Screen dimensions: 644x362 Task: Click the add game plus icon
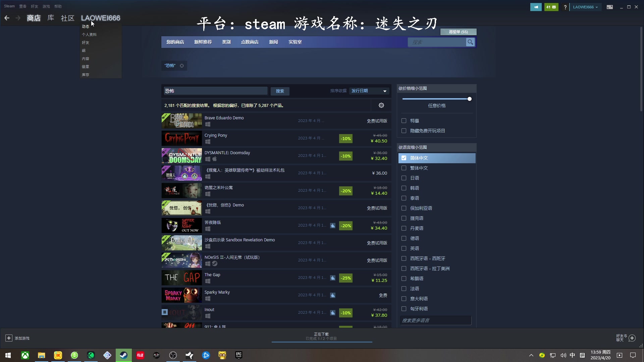coord(9,338)
